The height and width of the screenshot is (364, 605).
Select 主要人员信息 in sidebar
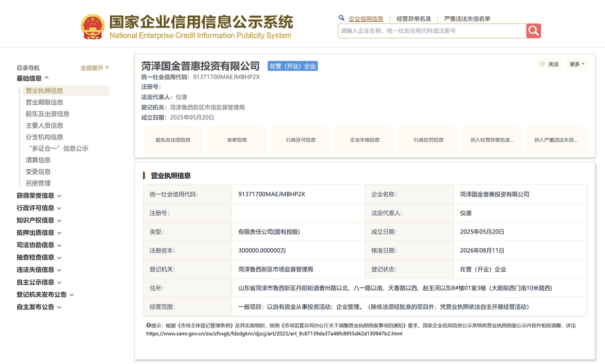point(44,125)
